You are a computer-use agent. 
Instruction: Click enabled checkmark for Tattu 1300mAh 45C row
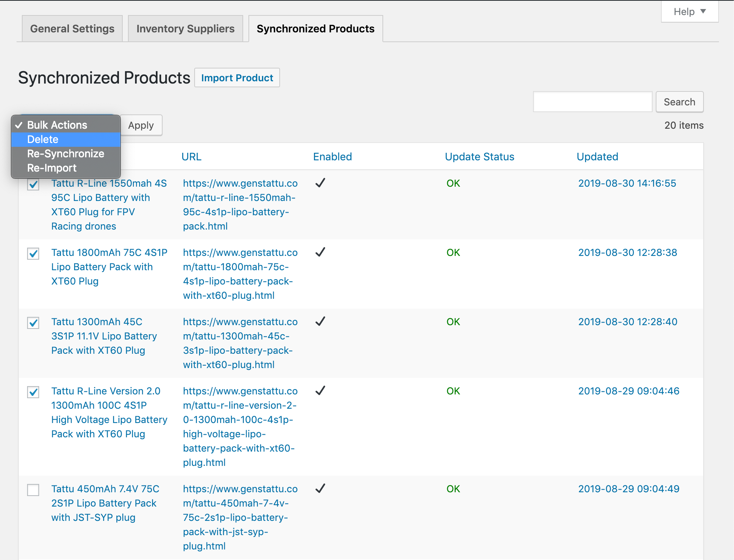[x=320, y=321]
